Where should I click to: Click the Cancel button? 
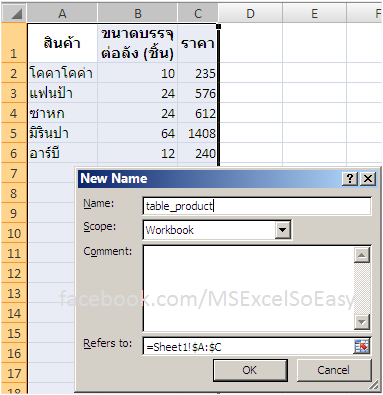[x=334, y=370]
